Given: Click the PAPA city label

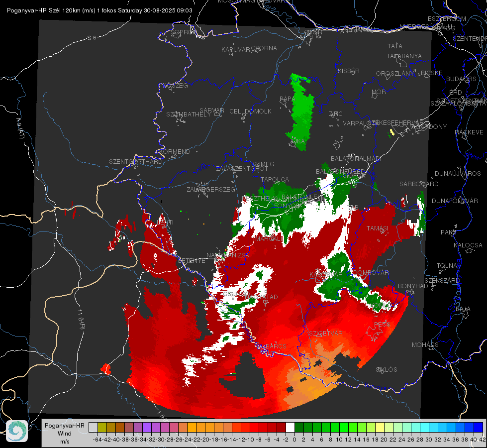Looking at the screenshot, I should coord(287,99).
